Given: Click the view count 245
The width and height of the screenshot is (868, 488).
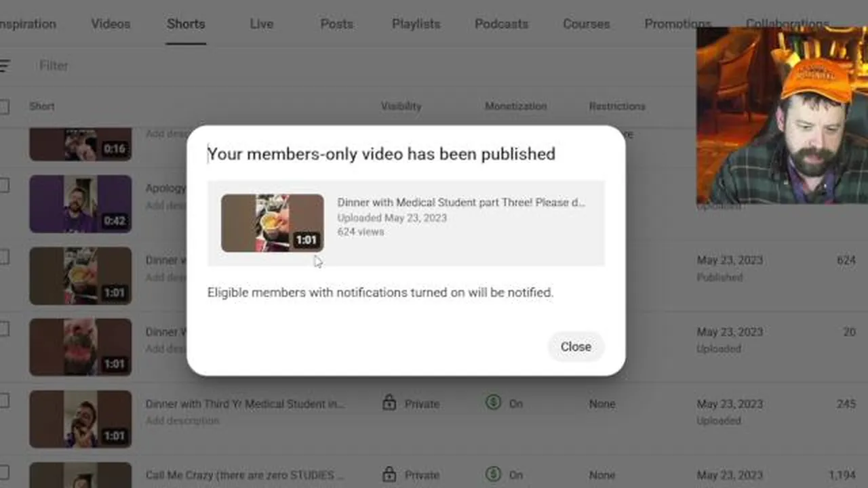Looking at the screenshot, I should pyautogui.click(x=846, y=404).
